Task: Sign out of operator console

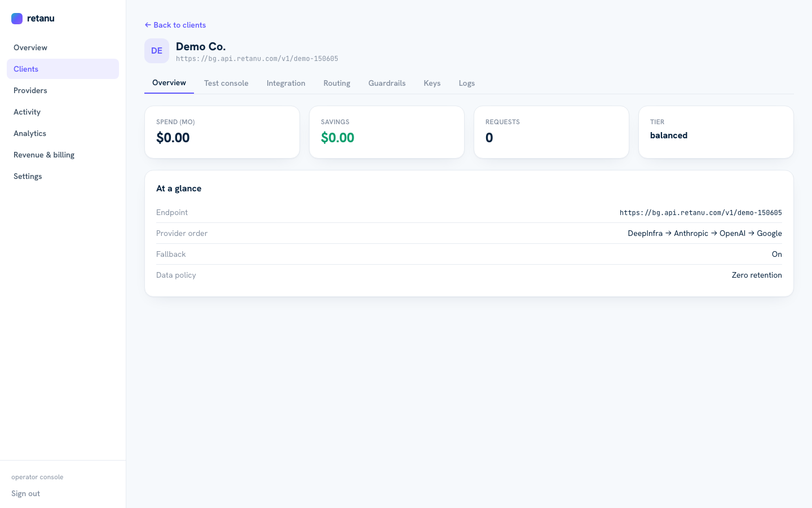Action: point(25,493)
